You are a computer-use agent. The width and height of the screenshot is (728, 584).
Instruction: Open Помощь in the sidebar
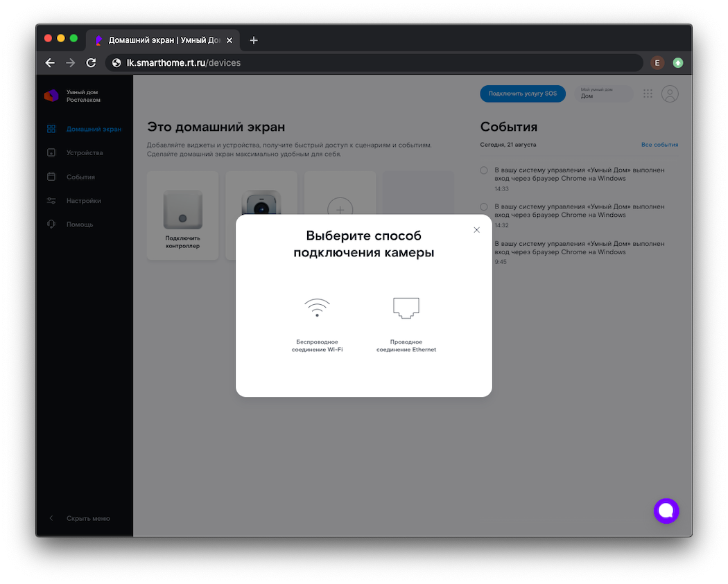(x=79, y=224)
